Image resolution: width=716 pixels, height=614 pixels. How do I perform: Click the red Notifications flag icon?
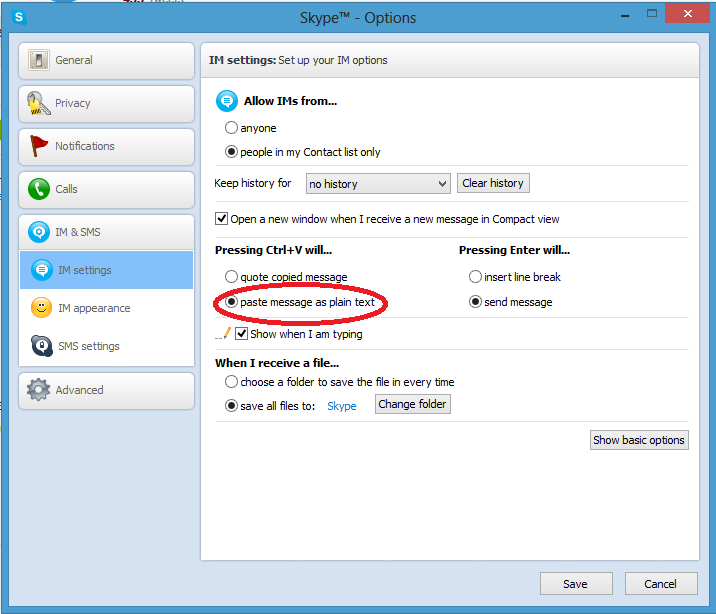[x=39, y=146]
